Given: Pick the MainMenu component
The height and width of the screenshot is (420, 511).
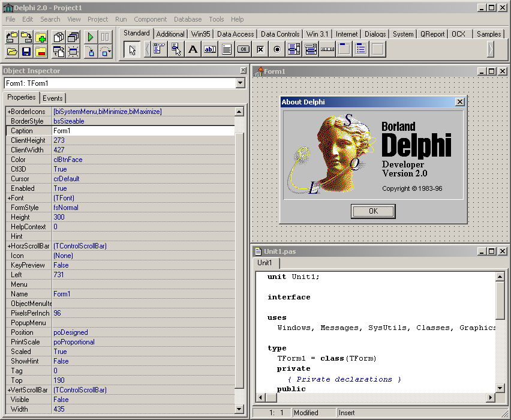Looking at the screenshot, I should click(159, 49).
